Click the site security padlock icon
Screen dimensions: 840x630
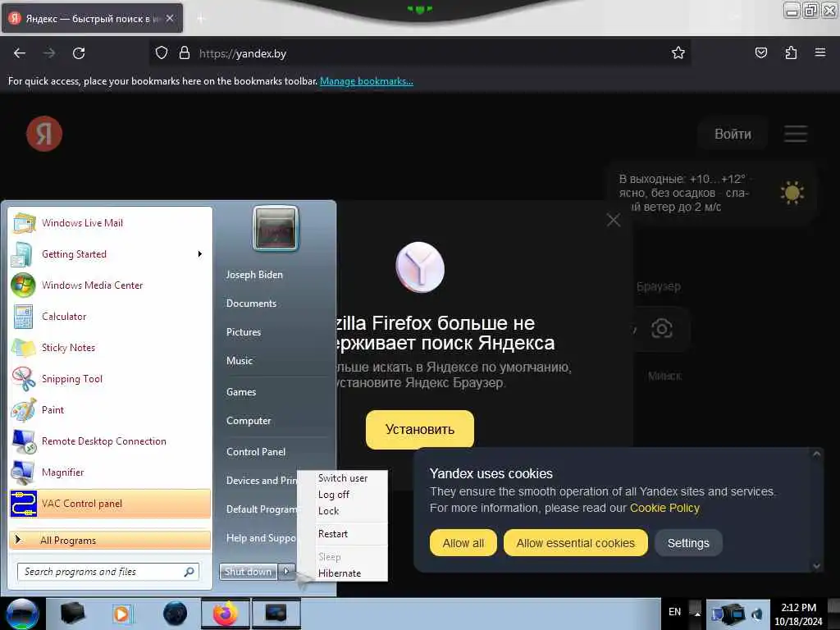(185, 53)
